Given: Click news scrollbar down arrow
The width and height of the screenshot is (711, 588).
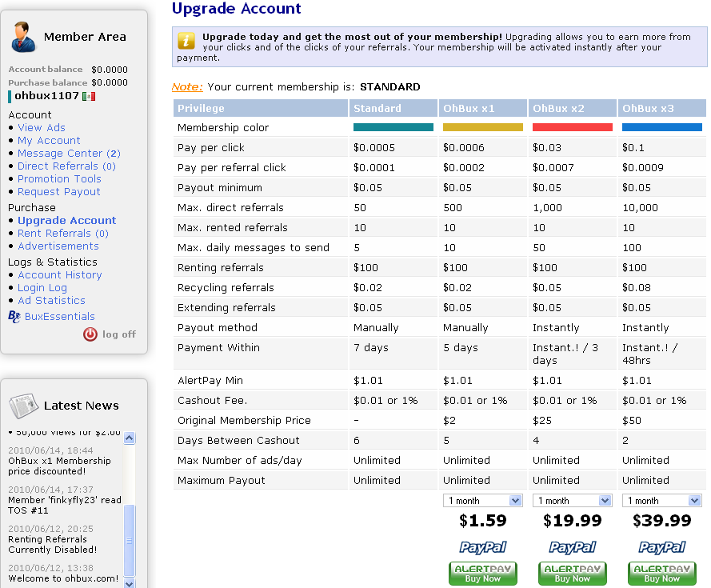Looking at the screenshot, I should click(x=130, y=583).
